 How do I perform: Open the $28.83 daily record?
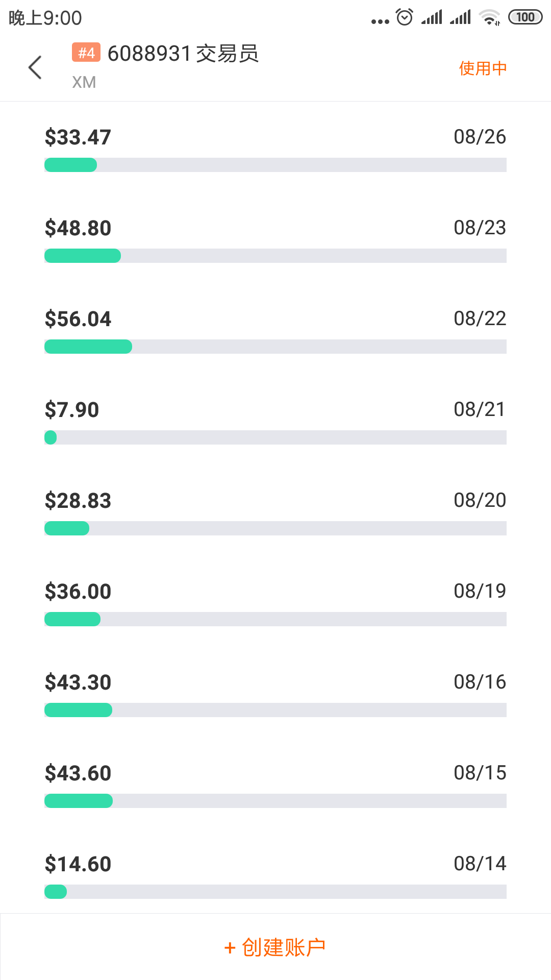coord(78,501)
